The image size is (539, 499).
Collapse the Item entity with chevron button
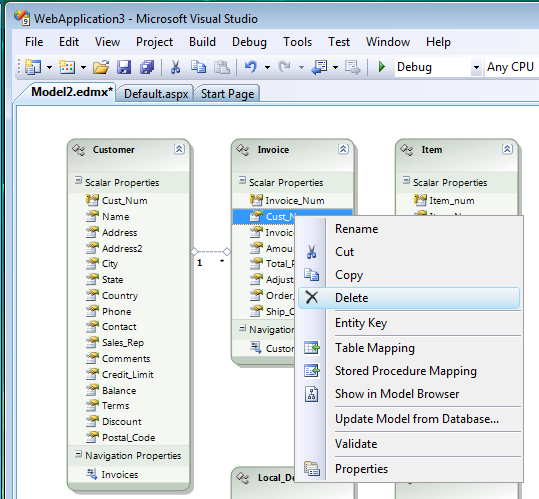[x=507, y=149]
